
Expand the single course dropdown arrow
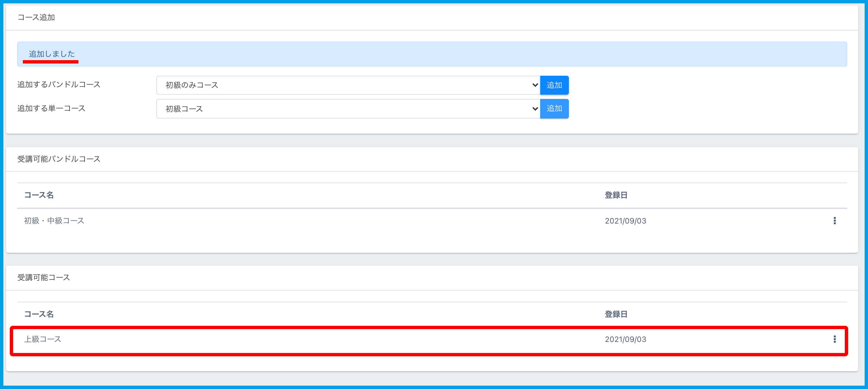coord(535,108)
